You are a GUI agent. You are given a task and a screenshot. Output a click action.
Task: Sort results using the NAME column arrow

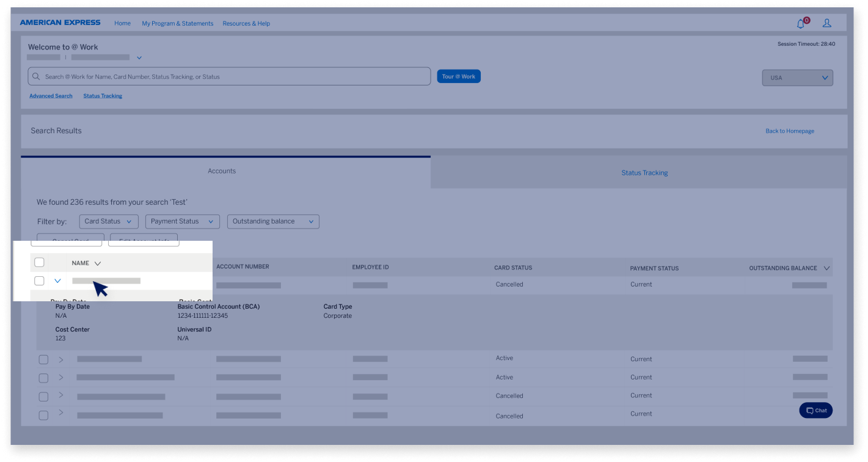click(x=96, y=263)
